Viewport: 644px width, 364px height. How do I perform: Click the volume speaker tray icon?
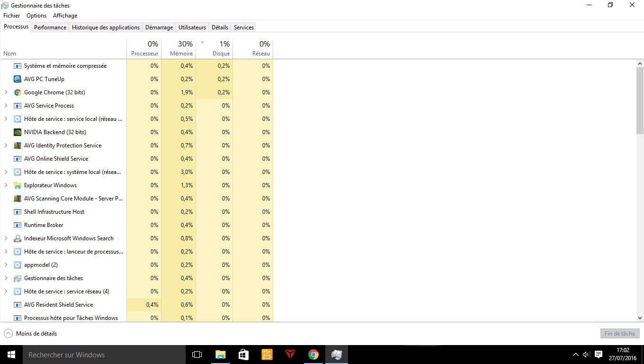pos(587,355)
